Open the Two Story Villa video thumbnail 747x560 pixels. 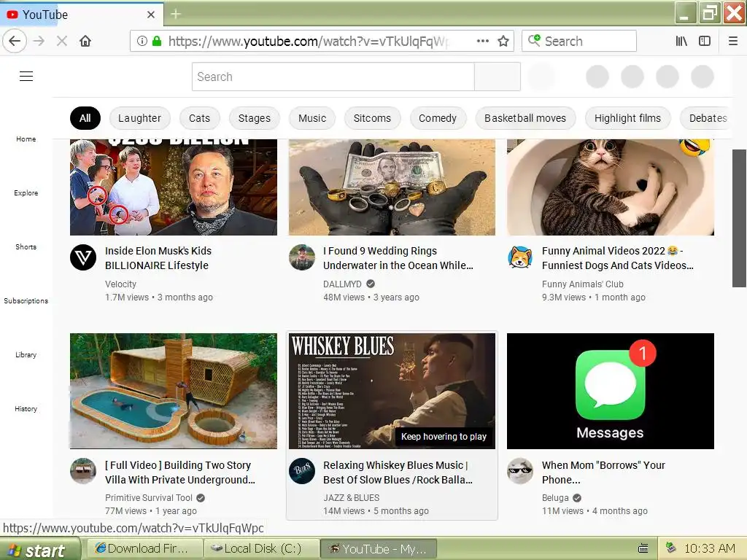click(x=174, y=391)
